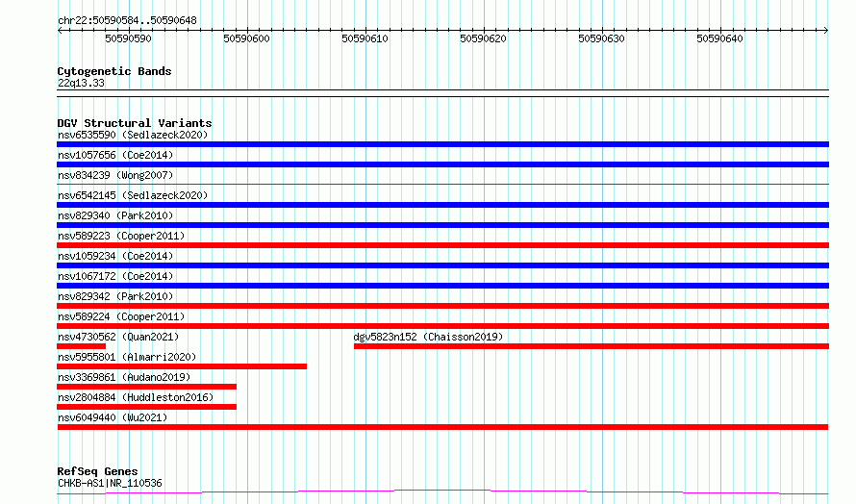Image resolution: width=856 pixels, height=504 pixels.
Task: Click the nsv1059234 (Coe2014) label
Action: pyautogui.click(x=115, y=256)
